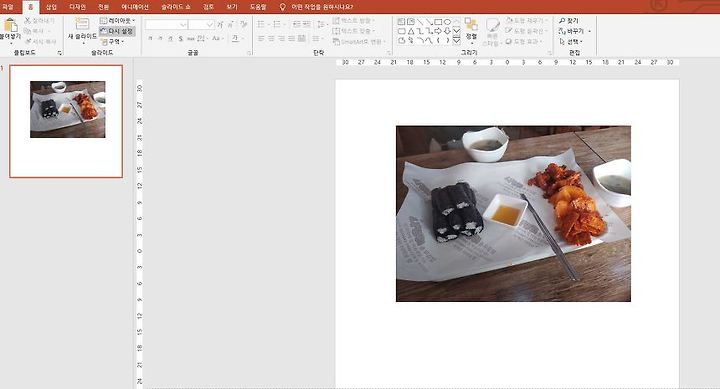Open the 빠른 스타일 quick styles gallery
720x389 pixels.
[x=492, y=31]
